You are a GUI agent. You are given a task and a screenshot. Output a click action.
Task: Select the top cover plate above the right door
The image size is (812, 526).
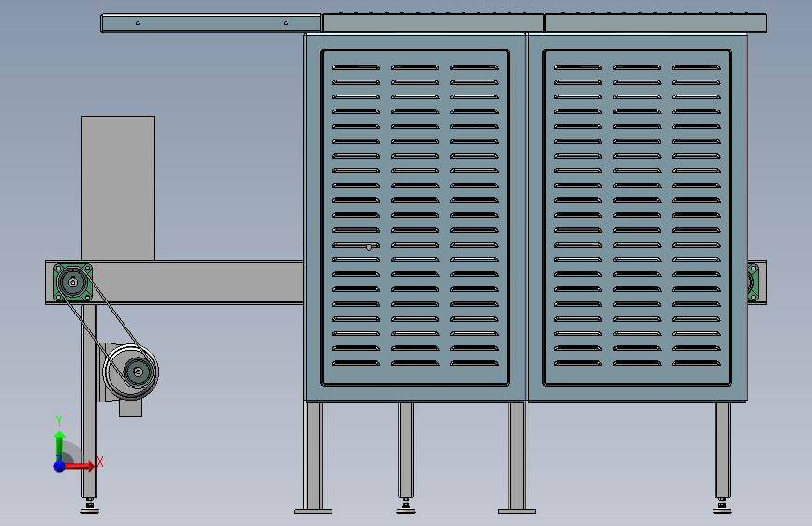pos(656,22)
